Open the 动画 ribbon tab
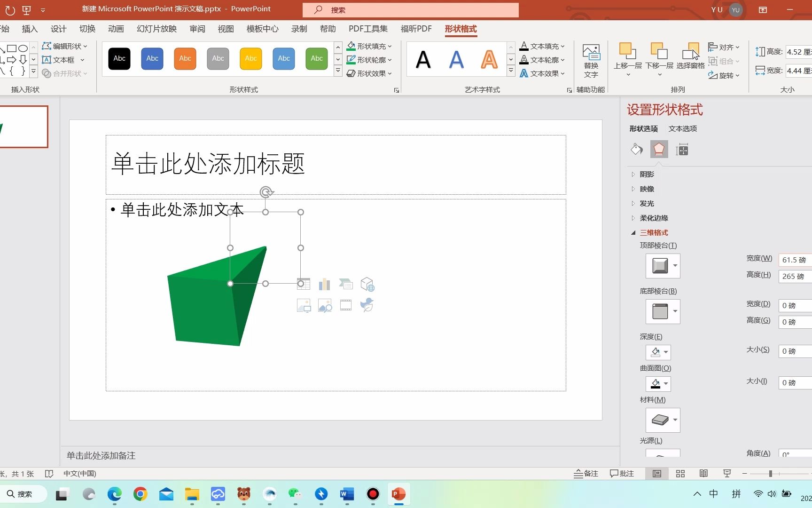 (x=116, y=29)
